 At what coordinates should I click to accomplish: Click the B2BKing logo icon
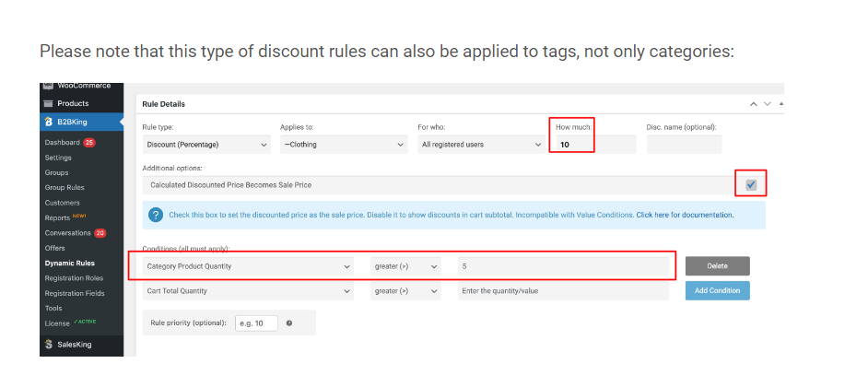[x=48, y=122]
